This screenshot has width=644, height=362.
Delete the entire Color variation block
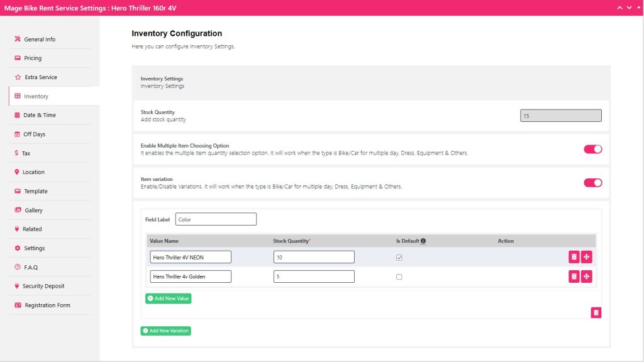[596, 312]
